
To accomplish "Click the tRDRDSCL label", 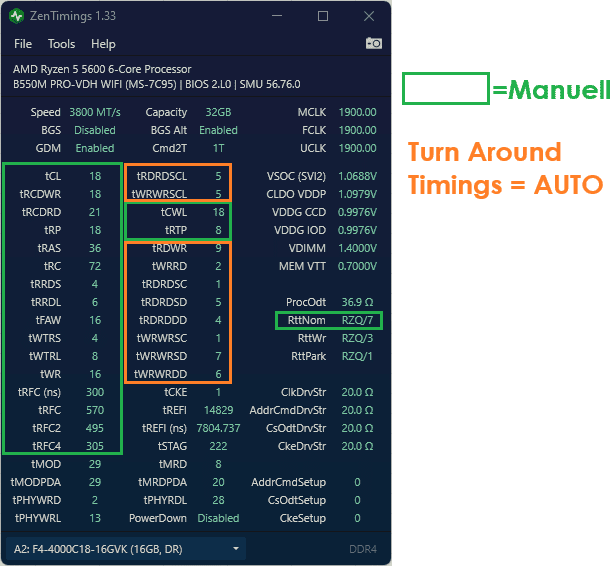I will click(162, 176).
